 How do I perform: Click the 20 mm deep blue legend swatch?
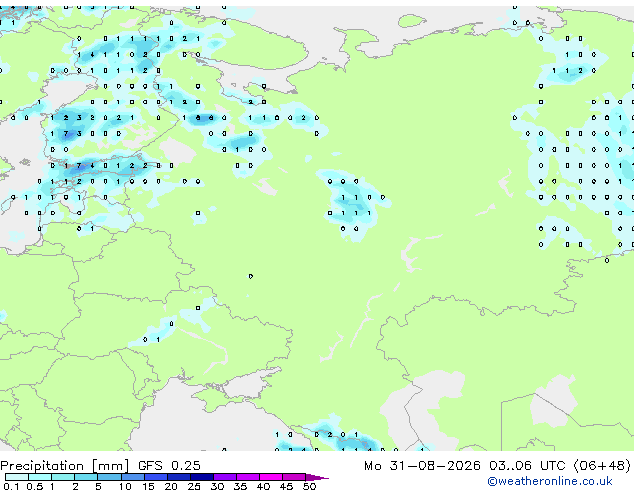(x=179, y=477)
